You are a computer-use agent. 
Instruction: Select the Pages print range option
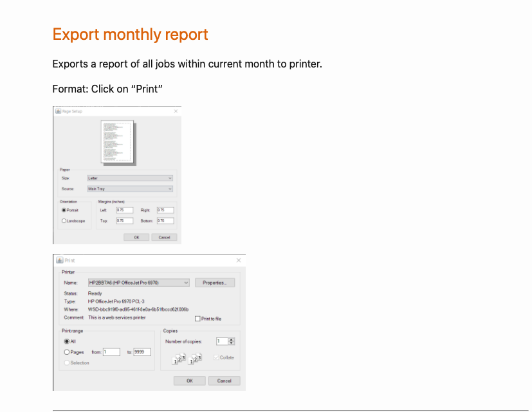pos(67,352)
